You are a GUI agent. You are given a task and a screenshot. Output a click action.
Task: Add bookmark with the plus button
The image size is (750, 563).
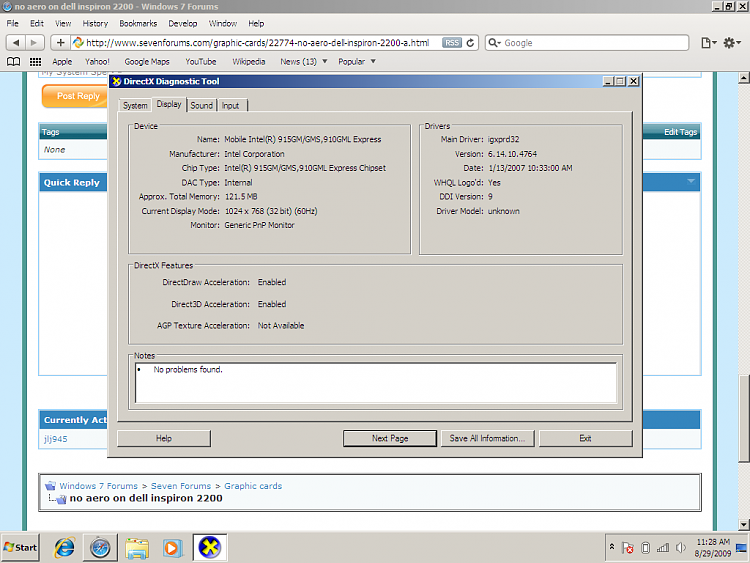point(60,43)
